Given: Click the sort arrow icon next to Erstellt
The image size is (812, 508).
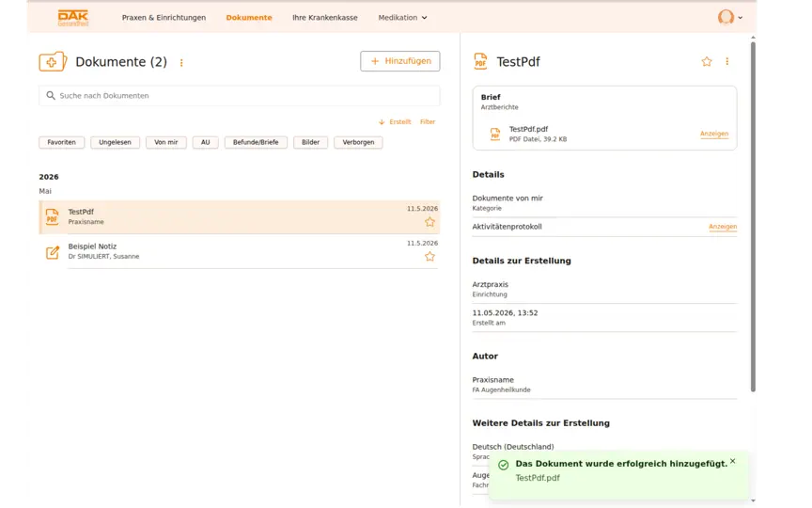Looking at the screenshot, I should [382, 121].
